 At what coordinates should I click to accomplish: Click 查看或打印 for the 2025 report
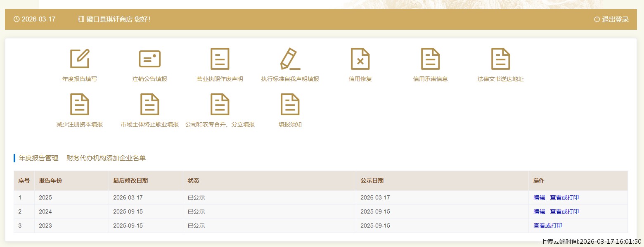point(564,197)
